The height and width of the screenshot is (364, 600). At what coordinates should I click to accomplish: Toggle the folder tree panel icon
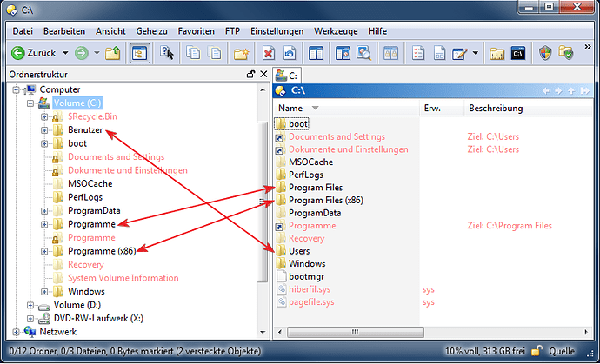[x=139, y=53]
